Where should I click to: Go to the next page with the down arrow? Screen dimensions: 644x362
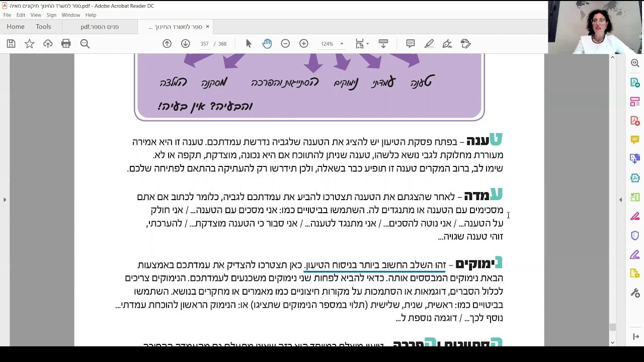[x=185, y=44]
